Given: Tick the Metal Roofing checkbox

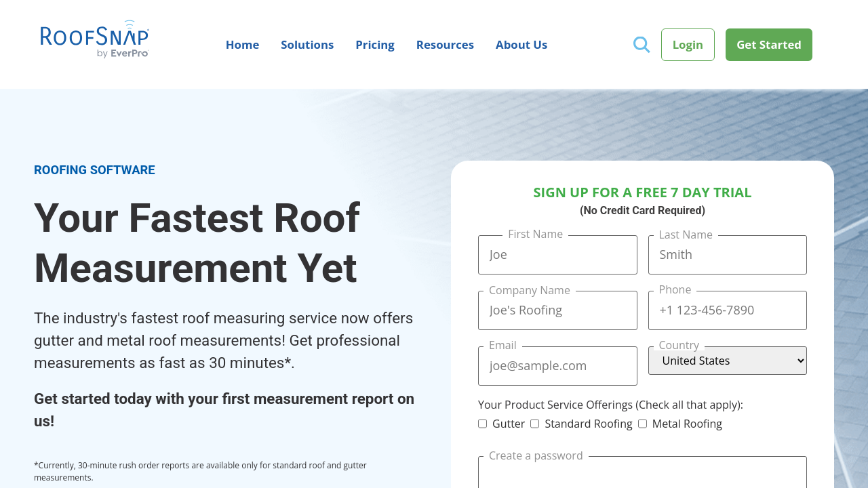Looking at the screenshot, I should pyautogui.click(x=643, y=424).
